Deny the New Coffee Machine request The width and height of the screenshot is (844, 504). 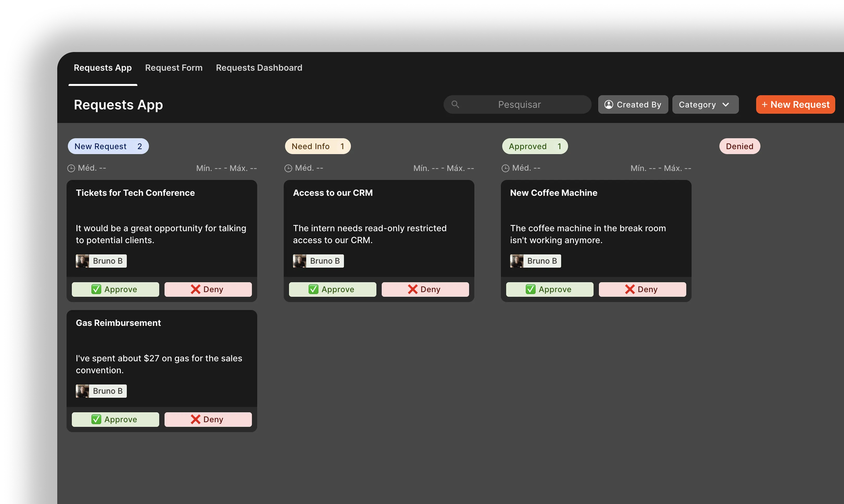point(642,289)
